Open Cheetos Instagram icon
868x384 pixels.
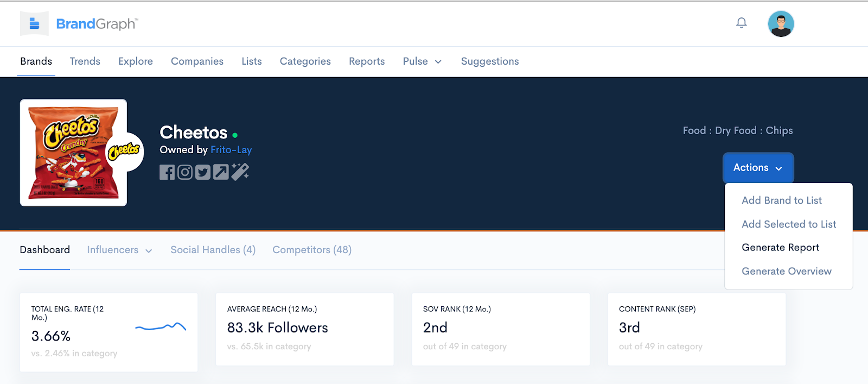185,172
